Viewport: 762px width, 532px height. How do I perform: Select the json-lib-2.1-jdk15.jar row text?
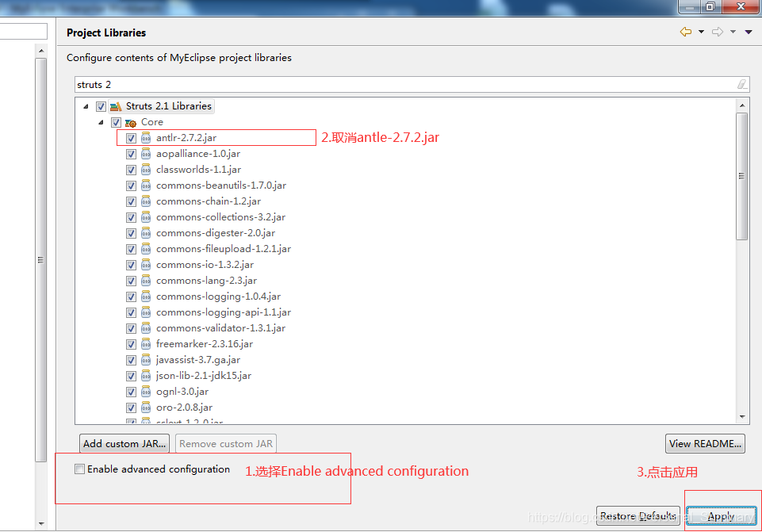[204, 376]
